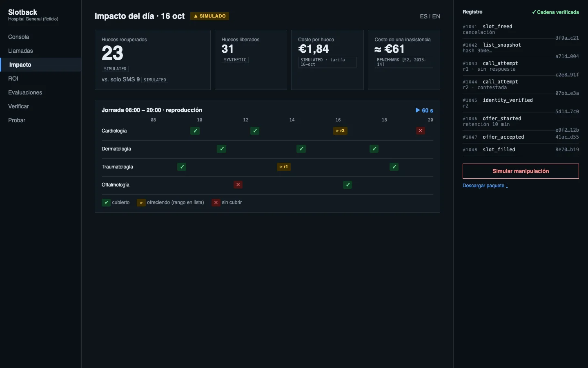Click the uncovered red X slot in Cardiología
The height and width of the screenshot is (368, 588).
420,131
